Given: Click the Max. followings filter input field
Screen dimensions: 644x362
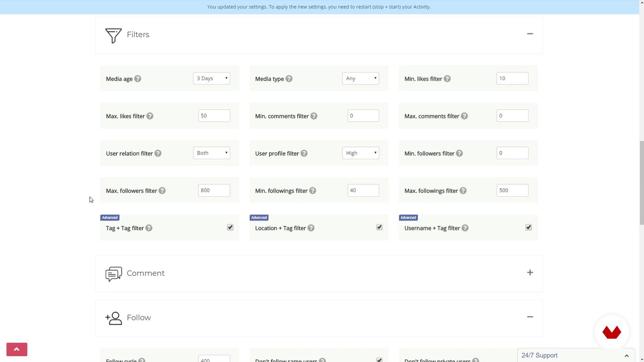Looking at the screenshot, I should (512, 190).
